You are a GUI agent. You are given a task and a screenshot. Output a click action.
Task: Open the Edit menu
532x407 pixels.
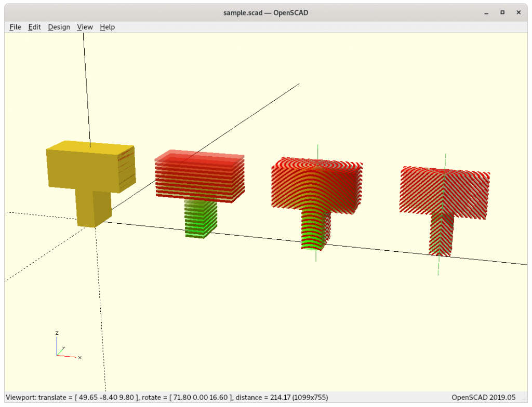[x=34, y=27]
